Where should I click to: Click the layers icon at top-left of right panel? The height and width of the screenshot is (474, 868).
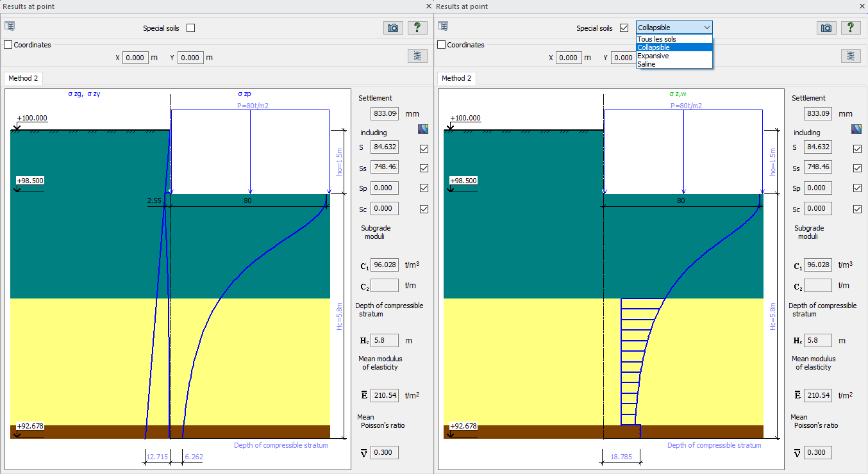tap(443, 26)
